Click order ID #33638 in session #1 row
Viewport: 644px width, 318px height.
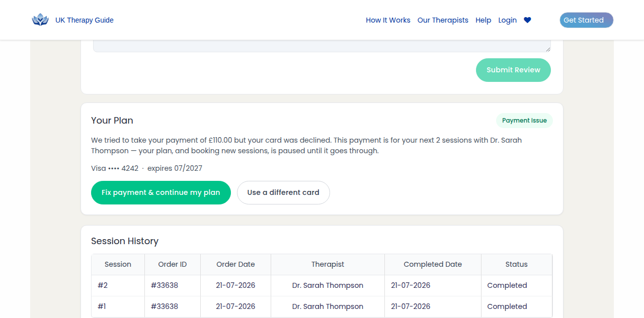coord(173,306)
